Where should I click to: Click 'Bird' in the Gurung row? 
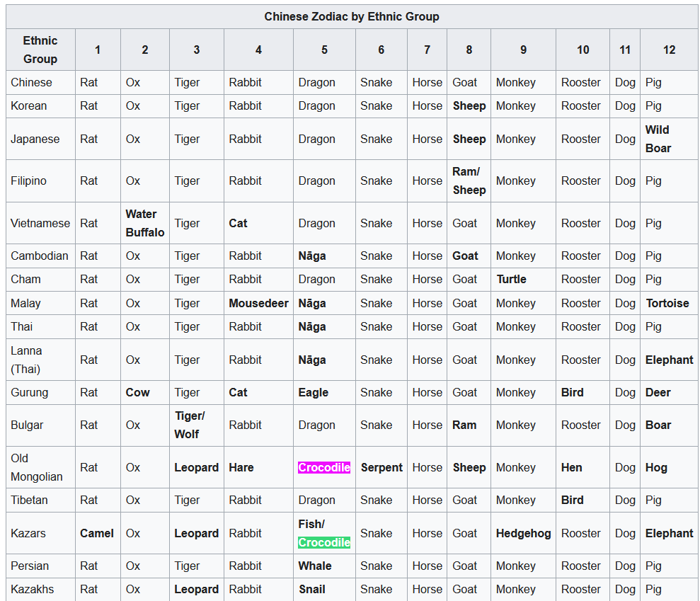tap(573, 392)
